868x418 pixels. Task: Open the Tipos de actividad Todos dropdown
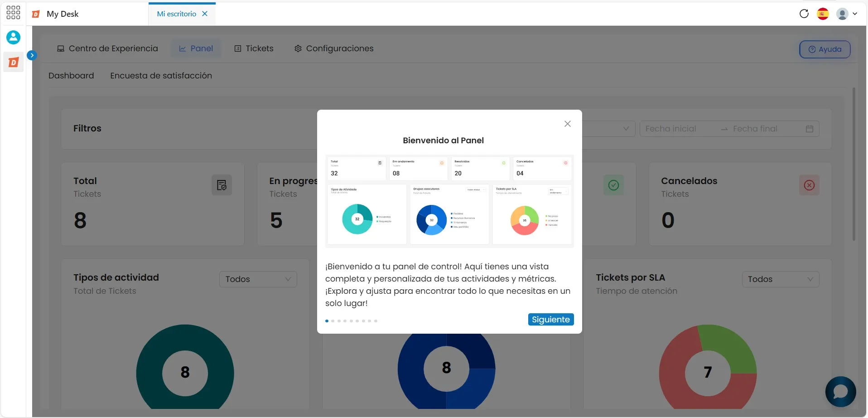pos(258,279)
